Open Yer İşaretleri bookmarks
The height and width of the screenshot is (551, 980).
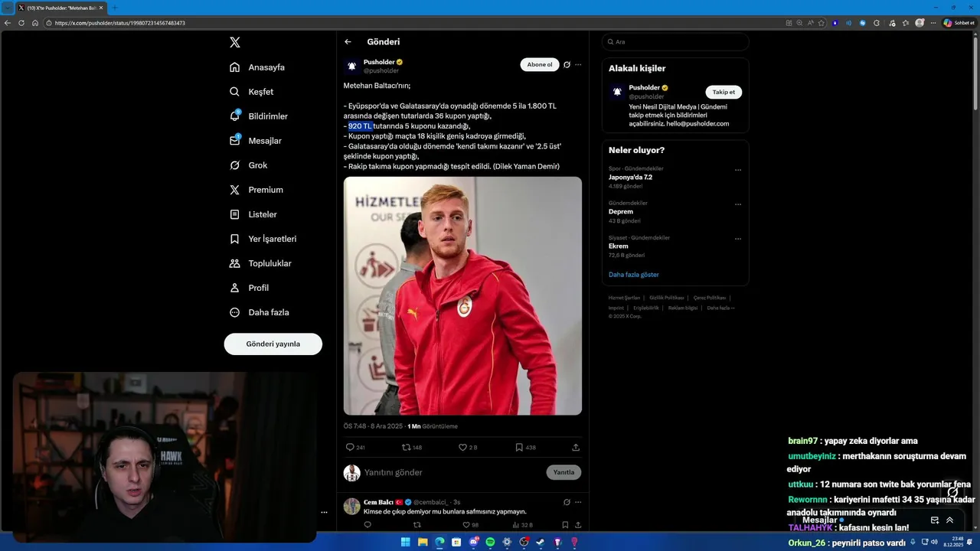pos(263,239)
